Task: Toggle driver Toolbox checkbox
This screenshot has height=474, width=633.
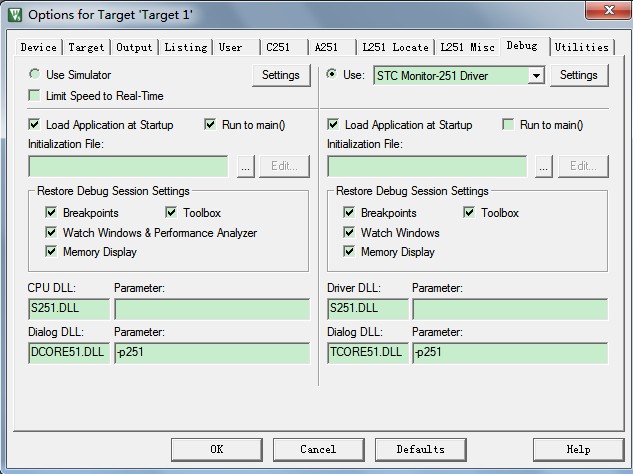Action: pyautogui.click(x=469, y=212)
